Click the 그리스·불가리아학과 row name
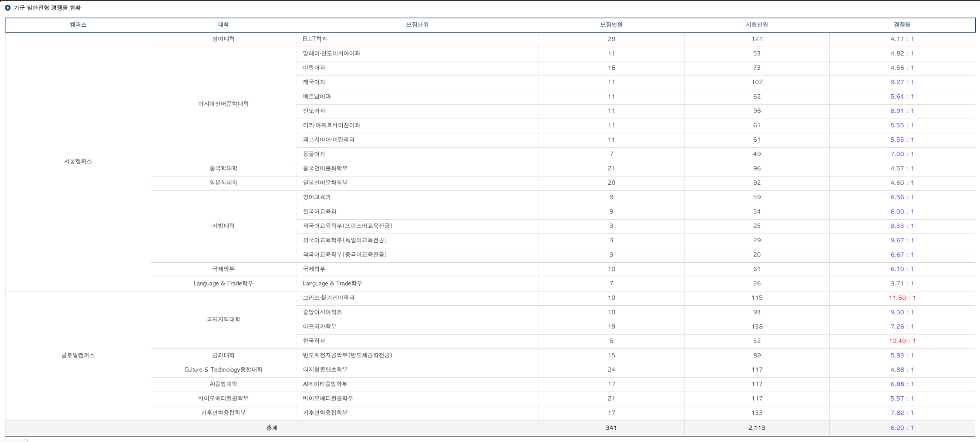Screen dimensions: 980x442 tap(328, 298)
